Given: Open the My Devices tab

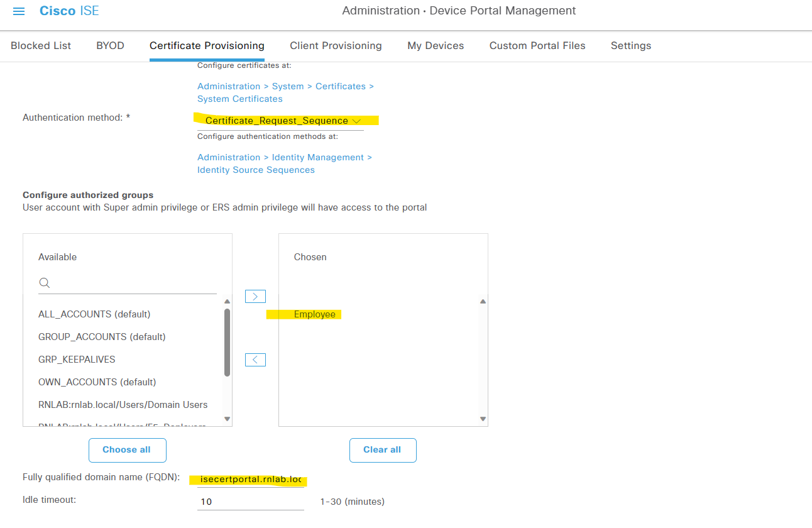Looking at the screenshot, I should point(436,45).
